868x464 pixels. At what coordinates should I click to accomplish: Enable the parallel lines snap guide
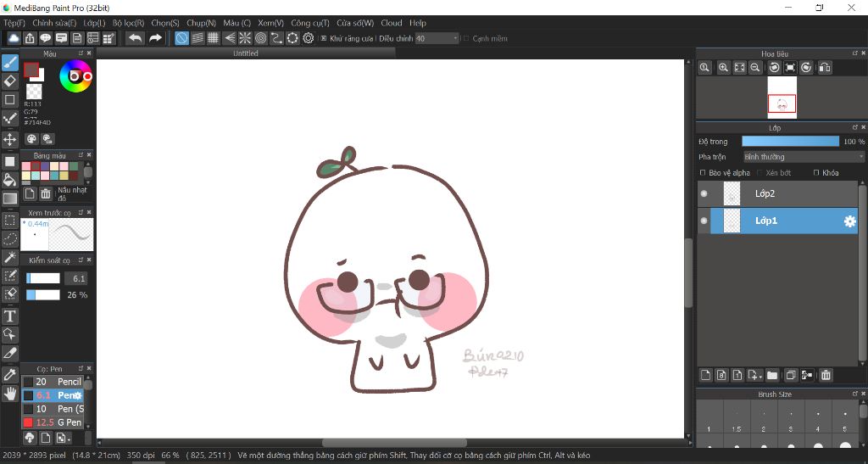[x=198, y=38]
